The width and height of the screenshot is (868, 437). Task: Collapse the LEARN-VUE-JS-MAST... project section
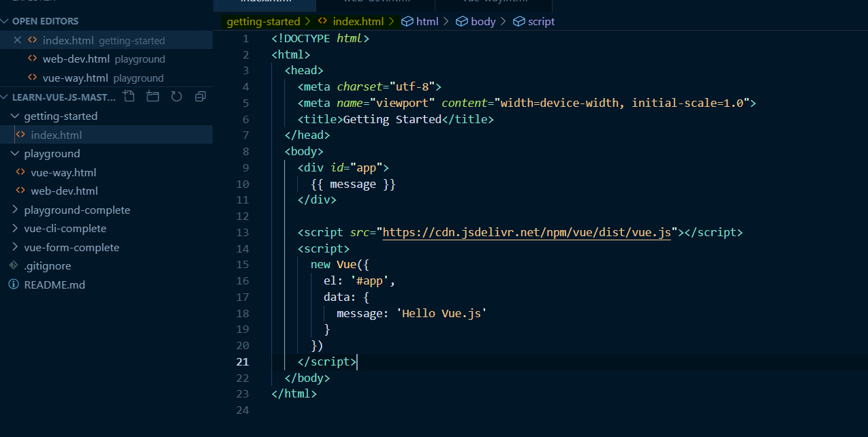point(5,97)
